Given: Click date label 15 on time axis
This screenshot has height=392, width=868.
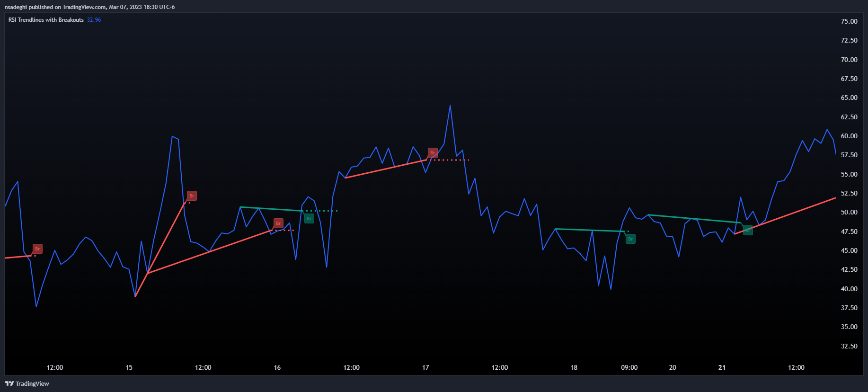Looking at the screenshot, I should pos(129,367).
